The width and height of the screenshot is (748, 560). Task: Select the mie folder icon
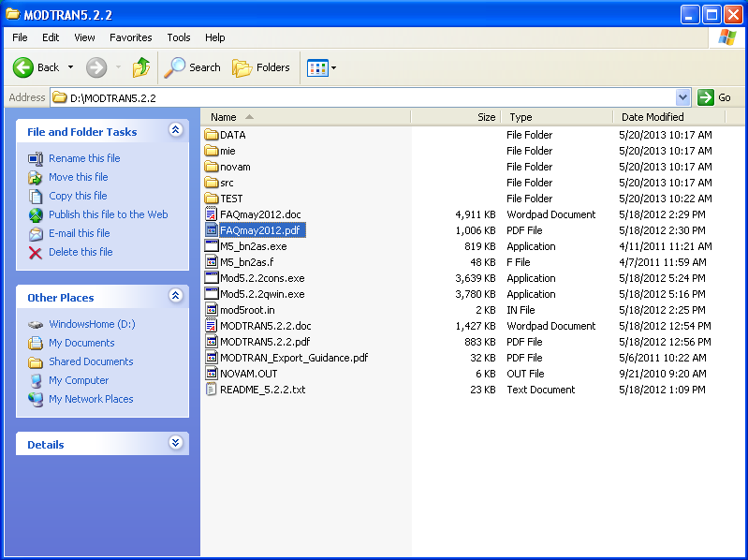tap(211, 151)
